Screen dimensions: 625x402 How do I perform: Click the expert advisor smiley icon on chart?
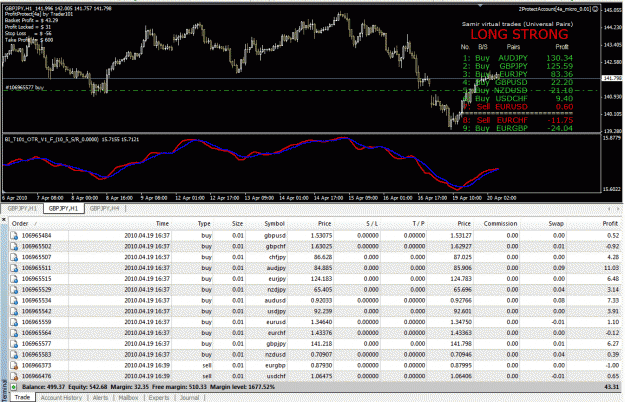coord(595,9)
